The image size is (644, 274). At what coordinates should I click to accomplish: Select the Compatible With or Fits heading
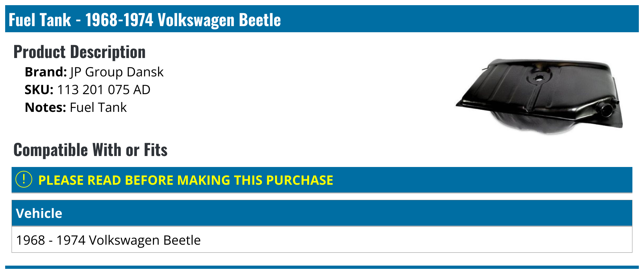(x=90, y=150)
